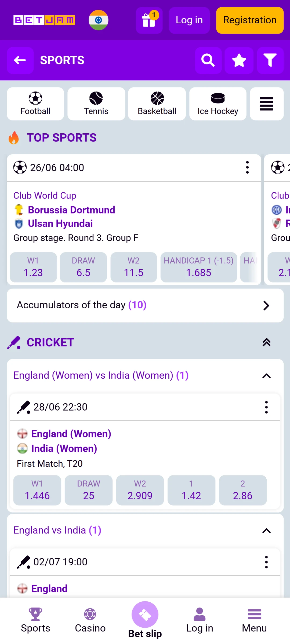Collapse the England vs India group
The image size is (290, 644).
click(266, 531)
